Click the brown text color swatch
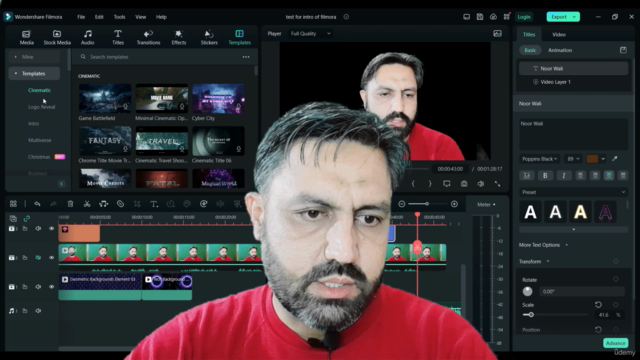The image size is (640, 360). (x=592, y=159)
